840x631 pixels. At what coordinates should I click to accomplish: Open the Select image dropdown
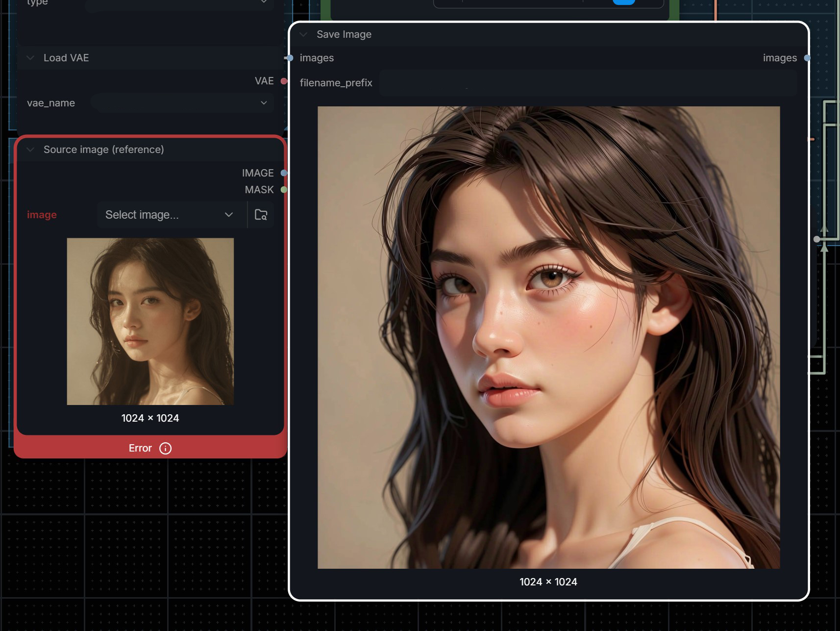pos(171,215)
